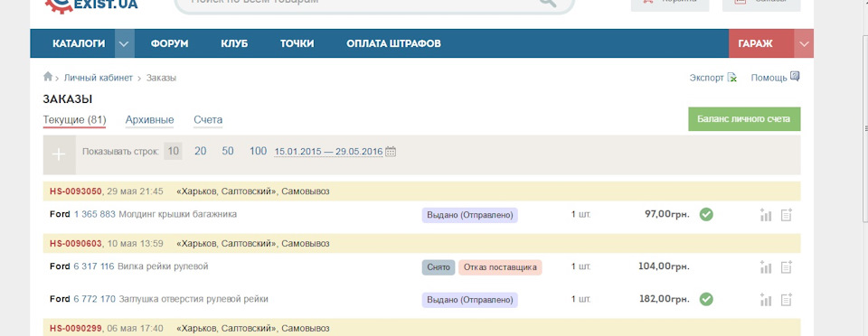
Task: Expand the Каталоги dropdown arrow
Action: 125,43
